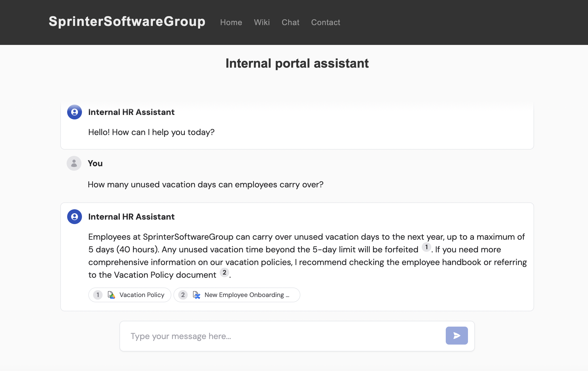Open the Wiki navigation item
The height and width of the screenshot is (371, 588).
(262, 22)
